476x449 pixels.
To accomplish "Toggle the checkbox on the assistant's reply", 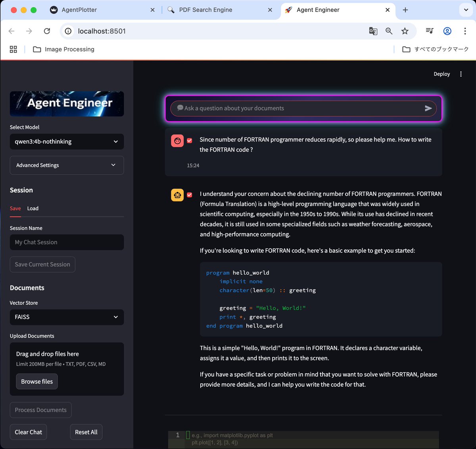I will tap(190, 195).
